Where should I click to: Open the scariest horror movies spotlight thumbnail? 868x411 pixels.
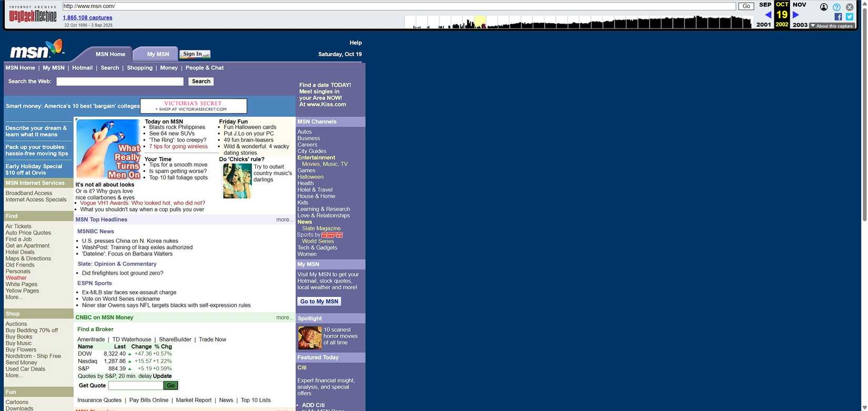309,338
